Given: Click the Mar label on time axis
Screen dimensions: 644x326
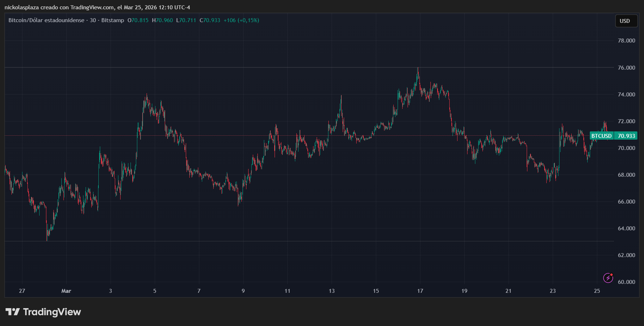Looking at the screenshot, I should click(66, 291).
